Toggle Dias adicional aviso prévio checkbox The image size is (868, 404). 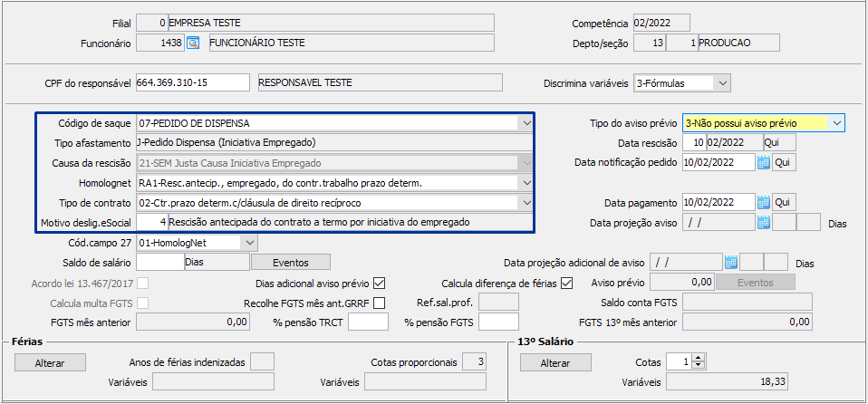tap(380, 283)
